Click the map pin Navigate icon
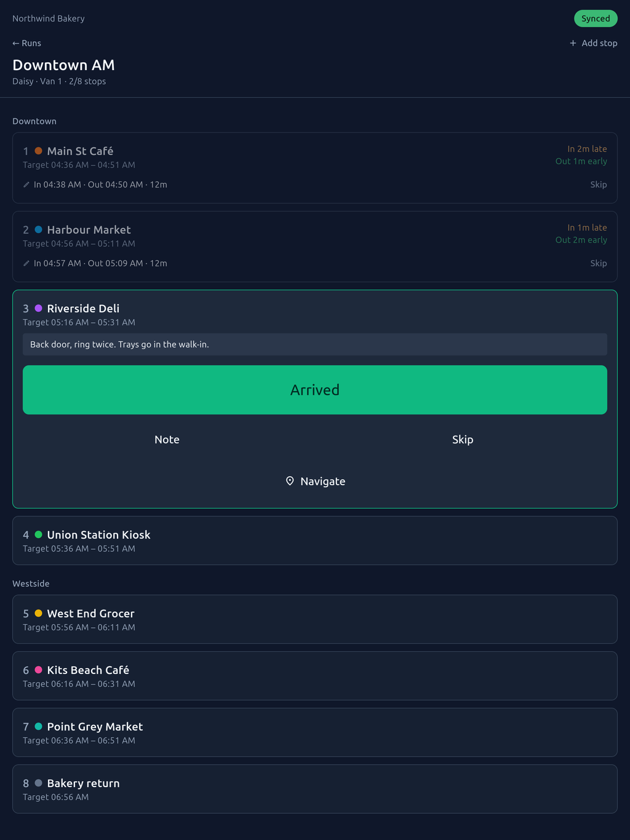 [290, 481]
